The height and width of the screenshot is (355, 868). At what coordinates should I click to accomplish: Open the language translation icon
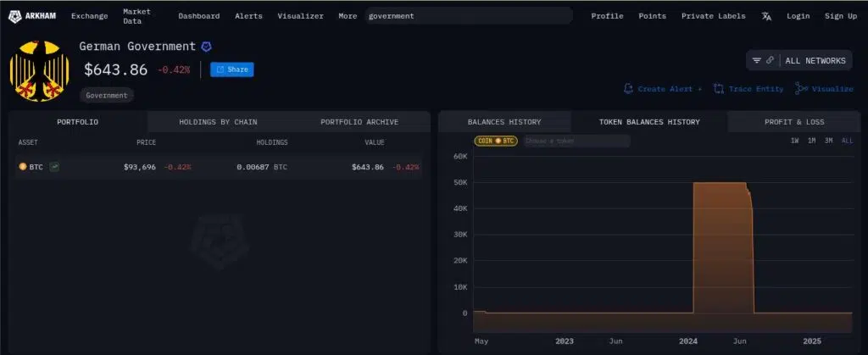tap(766, 16)
